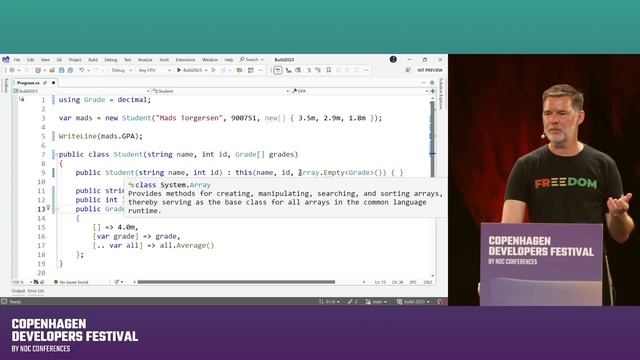The width and height of the screenshot is (640, 360).
Task: Click the Array identifier on line 9
Action: (309, 173)
